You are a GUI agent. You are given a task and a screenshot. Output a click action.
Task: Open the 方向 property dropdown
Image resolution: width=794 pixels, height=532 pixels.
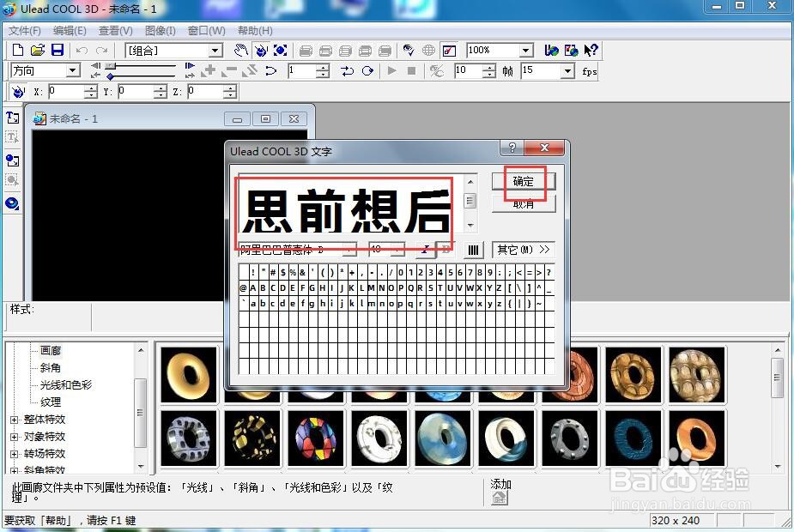pyautogui.click(x=73, y=70)
